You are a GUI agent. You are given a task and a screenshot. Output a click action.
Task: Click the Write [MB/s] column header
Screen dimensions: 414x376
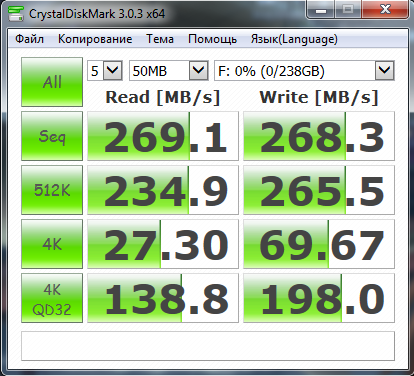coord(319,98)
